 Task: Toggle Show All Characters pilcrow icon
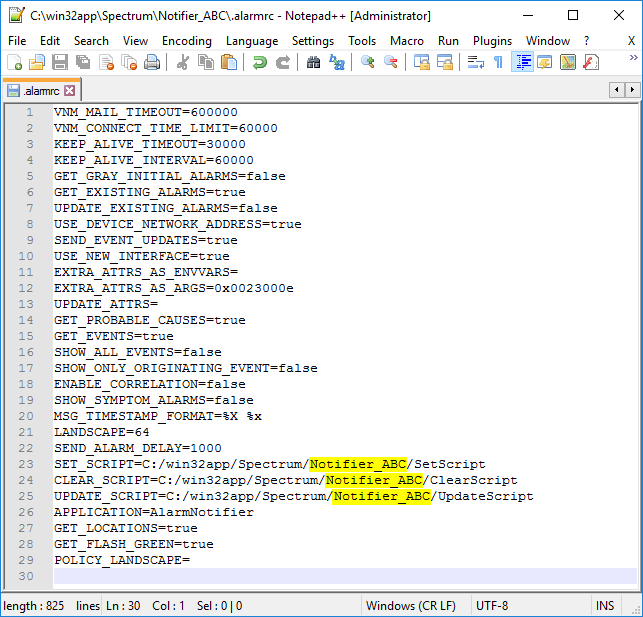click(x=498, y=62)
